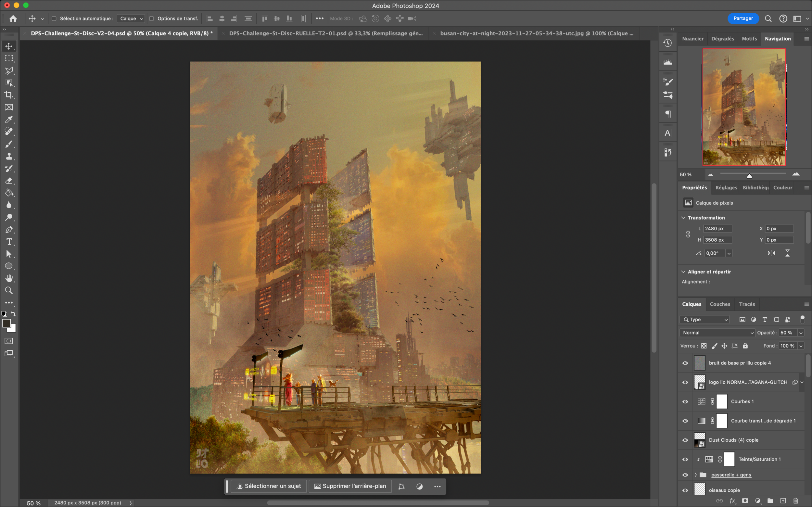Open the Normal blend mode dropdown

coord(717,333)
